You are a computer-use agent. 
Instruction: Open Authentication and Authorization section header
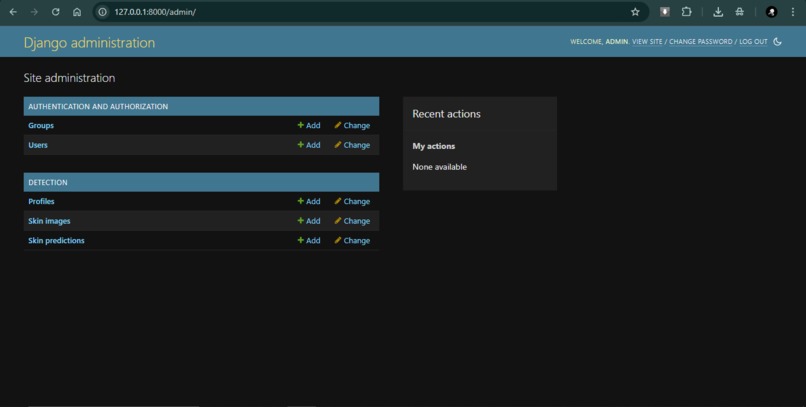tap(98, 106)
